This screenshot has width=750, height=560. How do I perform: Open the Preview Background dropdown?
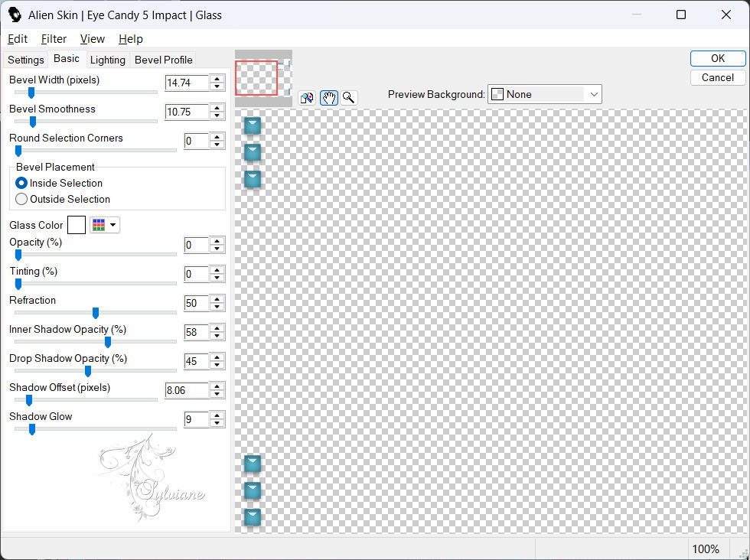coord(544,94)
